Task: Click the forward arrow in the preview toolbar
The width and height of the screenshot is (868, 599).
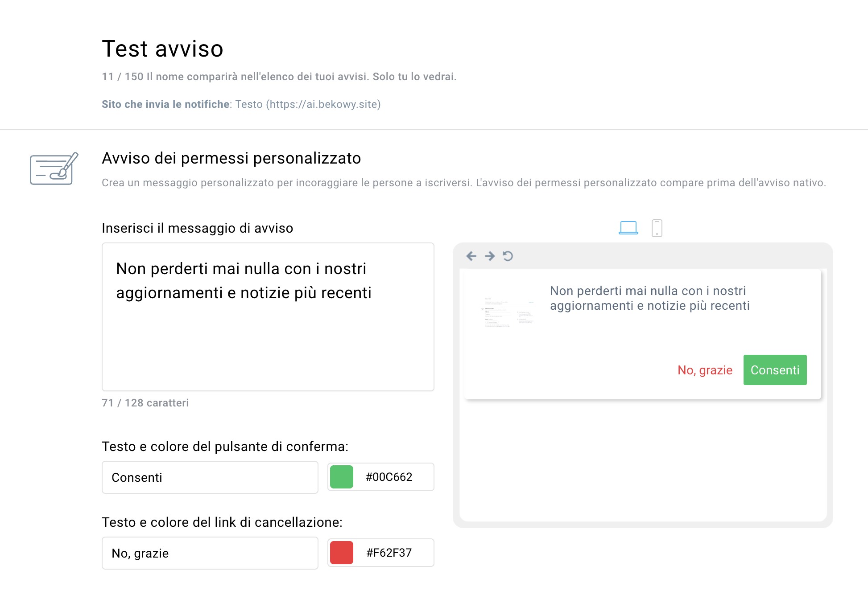Action: 490,256
